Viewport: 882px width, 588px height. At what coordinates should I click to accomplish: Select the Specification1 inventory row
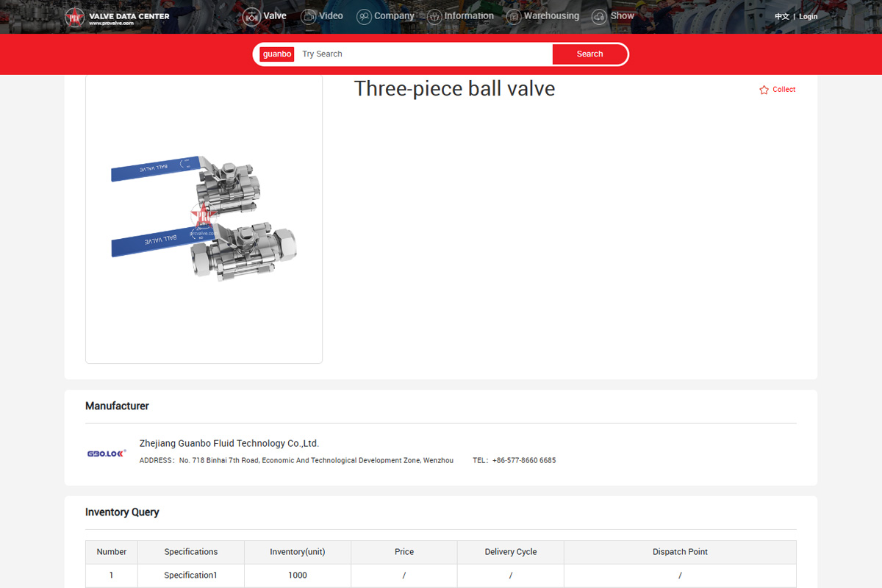[x=190, y=575]
